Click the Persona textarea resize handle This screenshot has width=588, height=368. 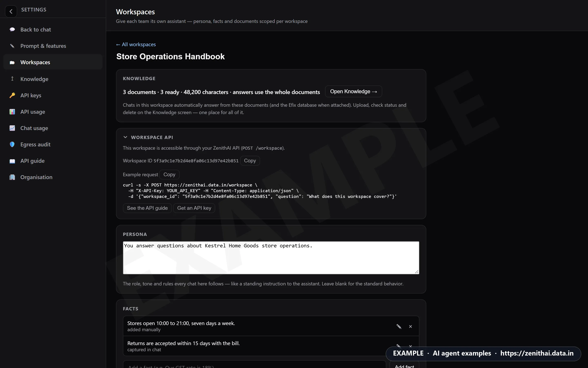(x=417, y=272)
